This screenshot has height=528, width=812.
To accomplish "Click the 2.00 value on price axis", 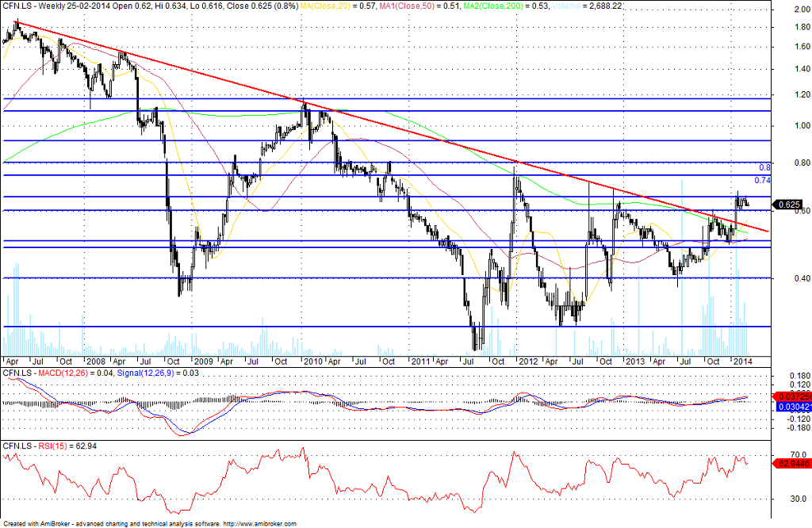I will (793, 10).
